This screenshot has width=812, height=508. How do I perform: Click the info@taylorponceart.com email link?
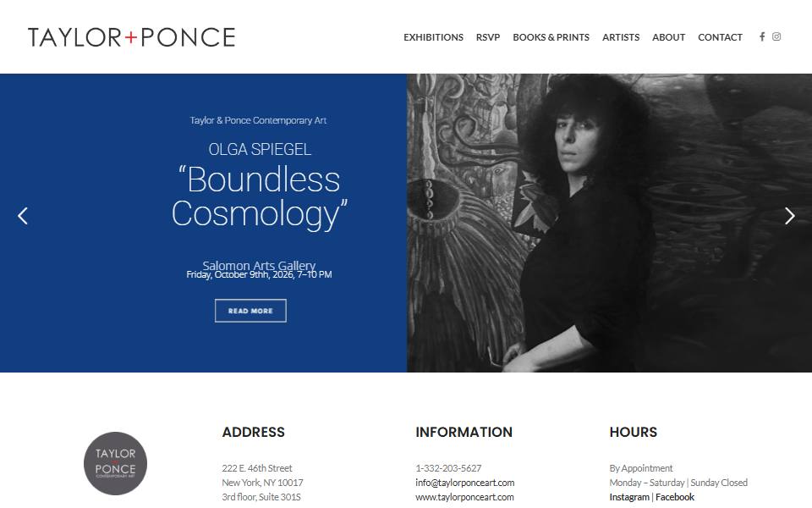coord(464,483)
